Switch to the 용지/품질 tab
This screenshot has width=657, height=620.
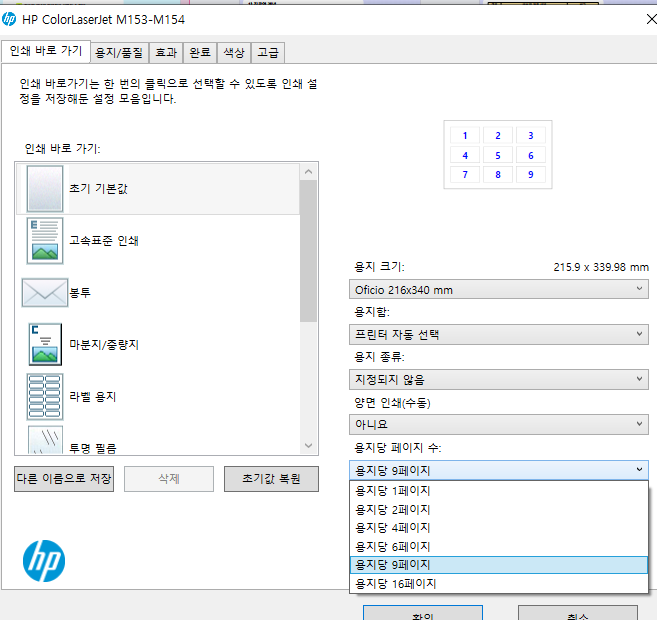119,53
